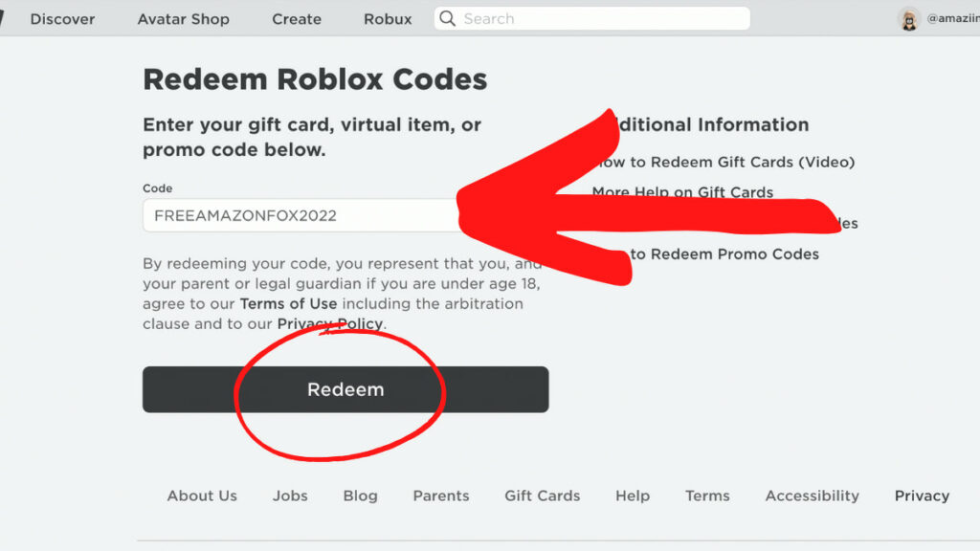The width and height of the screenshot is (980, 551).
Task: Open the Discover menu item
Action: click(62, 19)
